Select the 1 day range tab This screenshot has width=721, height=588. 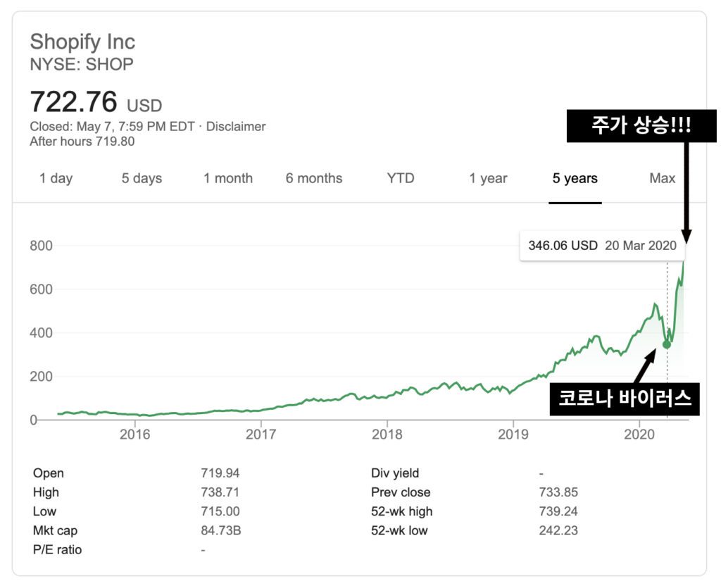coord(56,179)
